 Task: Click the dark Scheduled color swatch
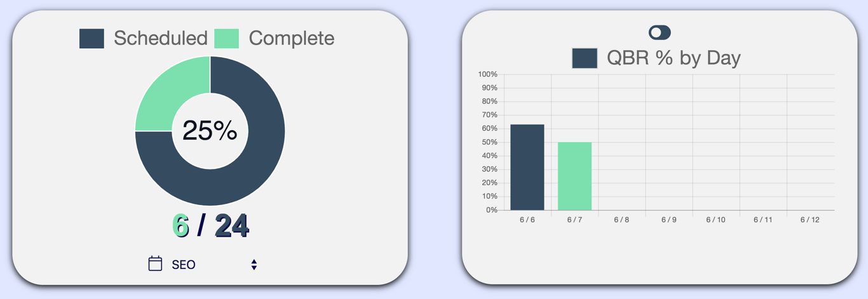[x=92, y=38]
